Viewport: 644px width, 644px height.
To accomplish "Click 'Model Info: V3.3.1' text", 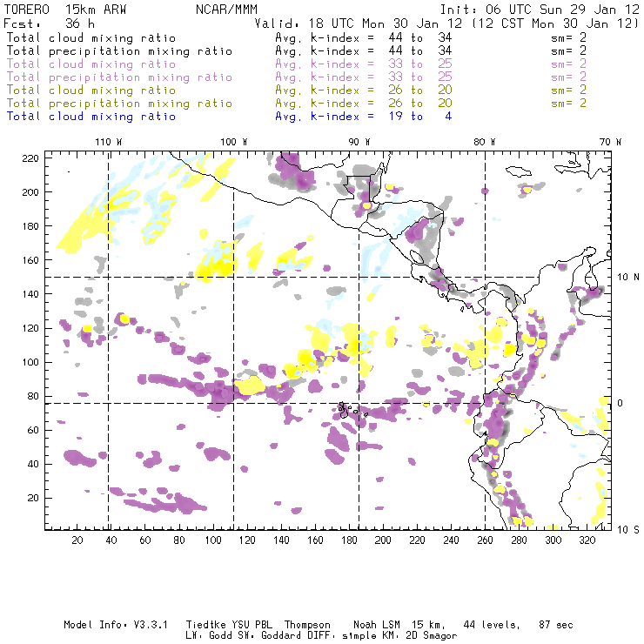I will [x=116, y=625].
